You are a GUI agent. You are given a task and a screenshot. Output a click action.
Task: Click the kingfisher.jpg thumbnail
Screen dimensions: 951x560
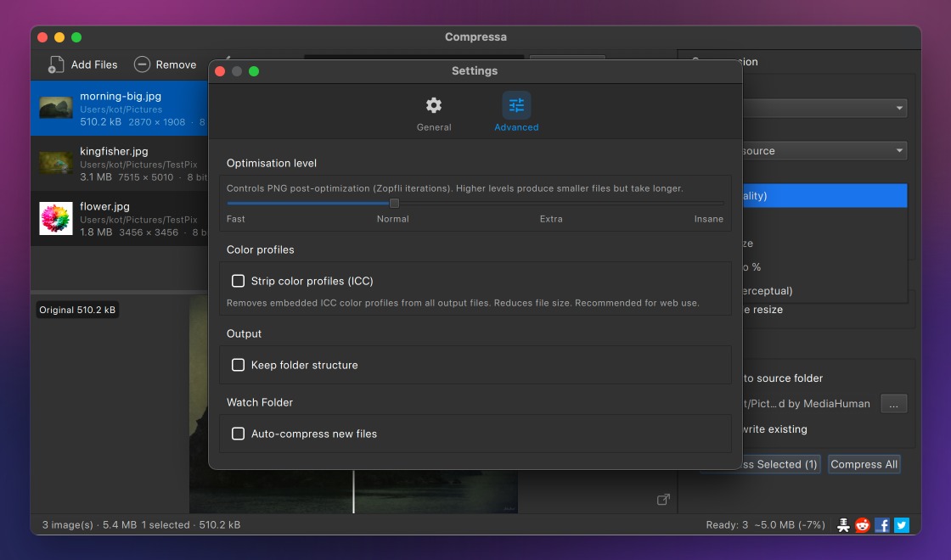click(x=56, y=164)
